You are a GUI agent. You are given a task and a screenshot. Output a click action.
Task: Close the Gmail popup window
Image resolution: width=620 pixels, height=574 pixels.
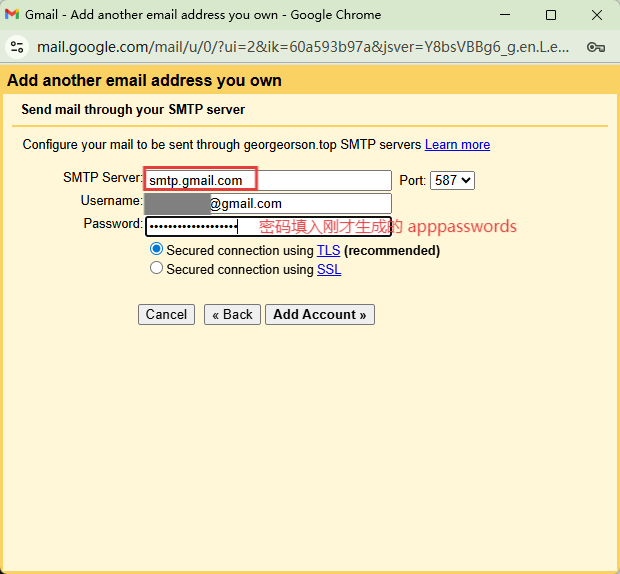click(x=596, y=15)
